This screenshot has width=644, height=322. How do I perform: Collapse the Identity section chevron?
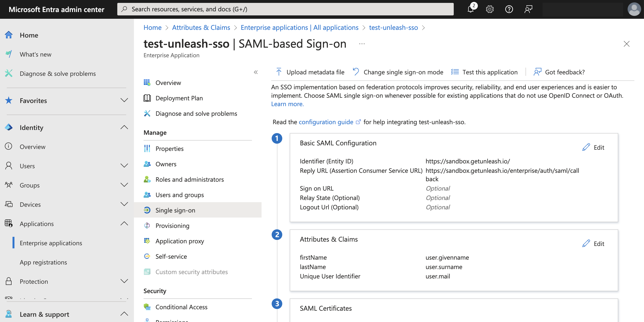pyautogui.click(x=124, y=127)
